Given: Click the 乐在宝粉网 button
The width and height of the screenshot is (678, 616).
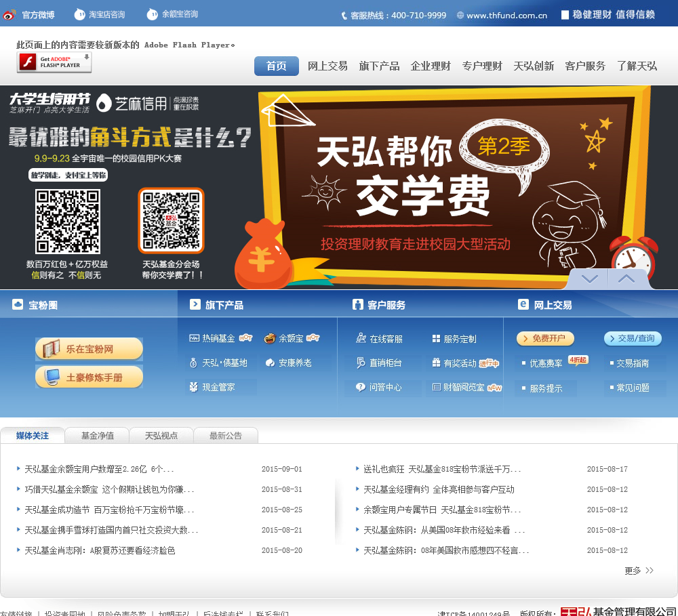Looking at the screenshot, I should pos(89,349).
